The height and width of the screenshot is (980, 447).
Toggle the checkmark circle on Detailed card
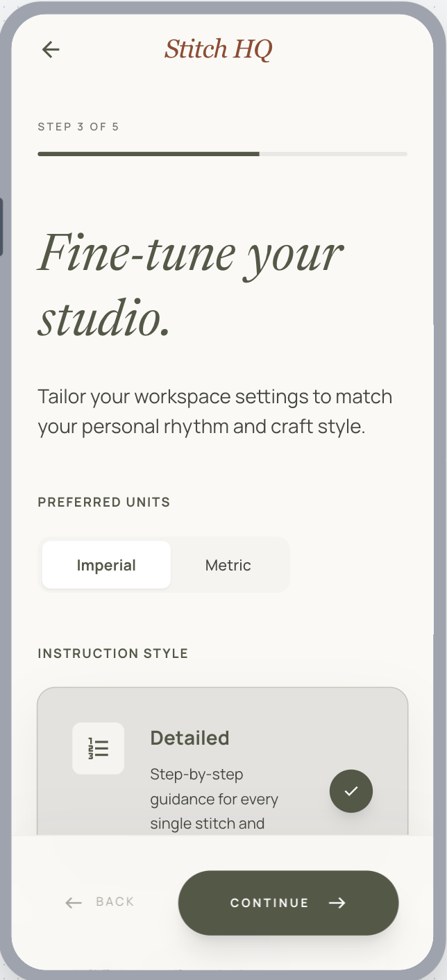coord(351,791)
